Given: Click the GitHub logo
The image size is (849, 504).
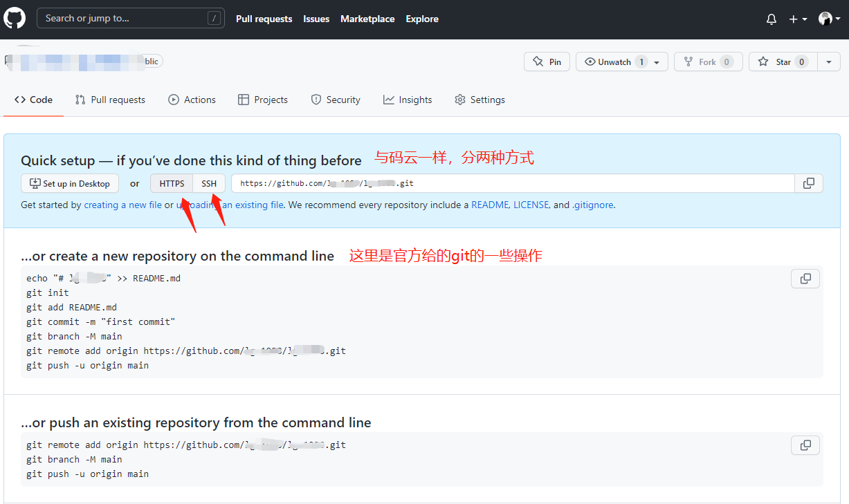Looking at the screenshot, I should click(x=15, y=19).
